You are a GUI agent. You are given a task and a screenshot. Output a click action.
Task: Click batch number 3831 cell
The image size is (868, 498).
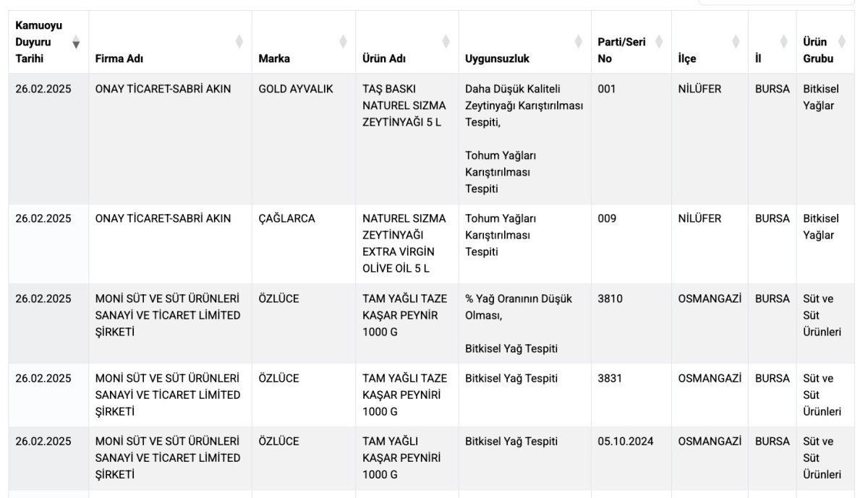(x=610, y=378)
